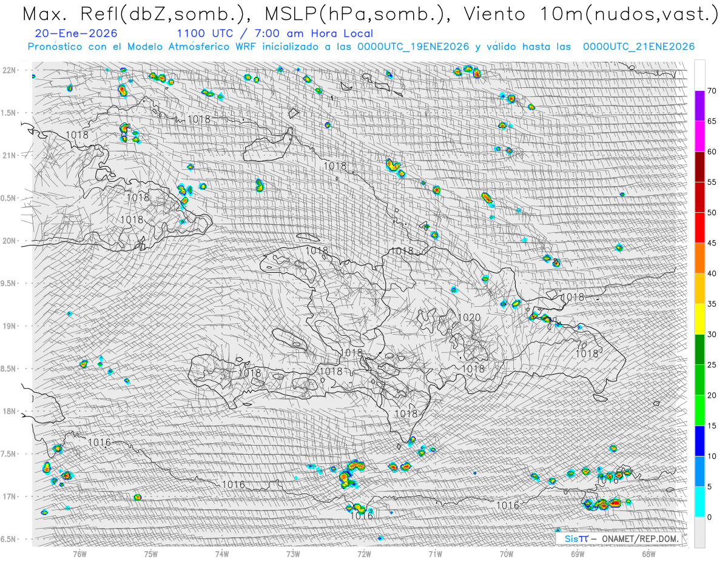This screenshot has width=728, height=562.
Task: Select the '19N' latitude axis label
Action: [x=10, y=326]
